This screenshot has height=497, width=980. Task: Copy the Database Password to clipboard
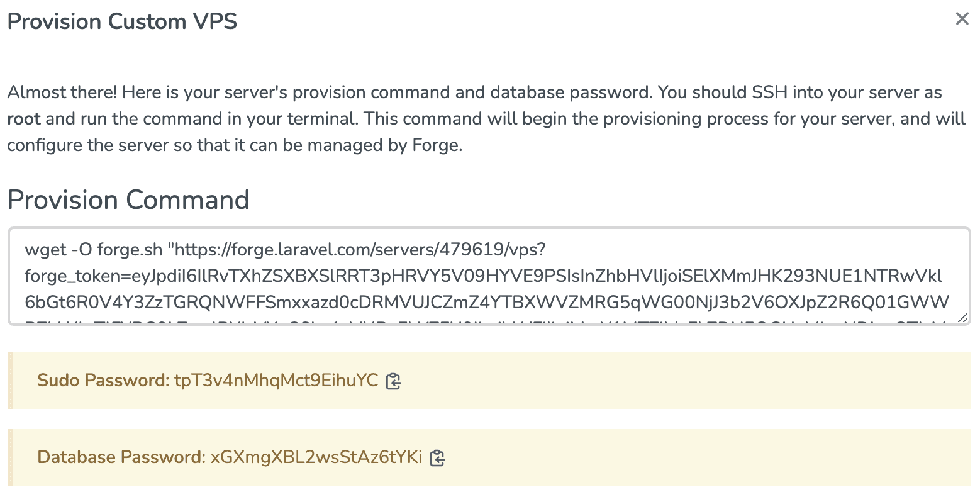(437, 458)
